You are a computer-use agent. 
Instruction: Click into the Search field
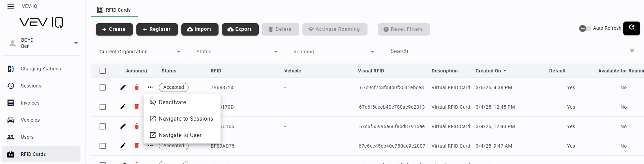(505, 51)
